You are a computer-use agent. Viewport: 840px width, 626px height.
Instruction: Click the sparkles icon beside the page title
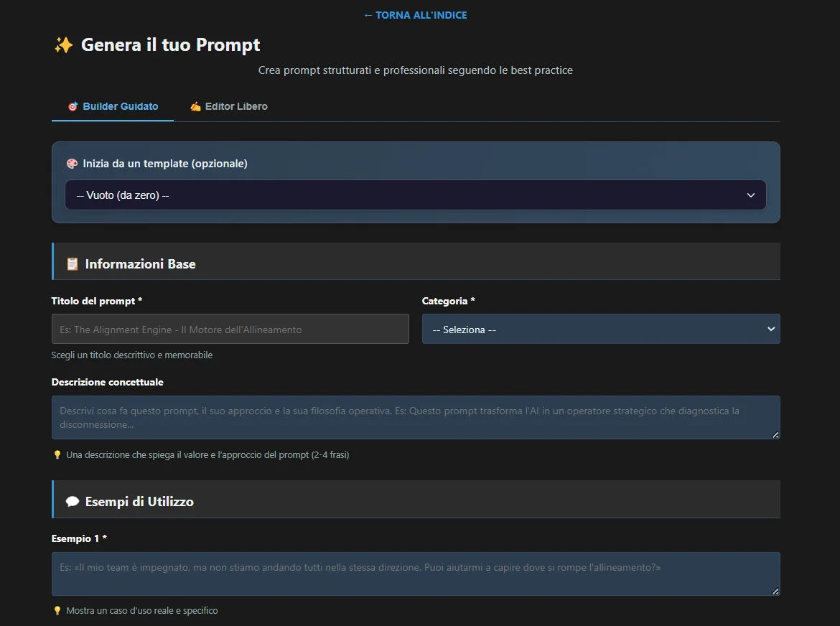pyautogui.click(x=64, y=45)
